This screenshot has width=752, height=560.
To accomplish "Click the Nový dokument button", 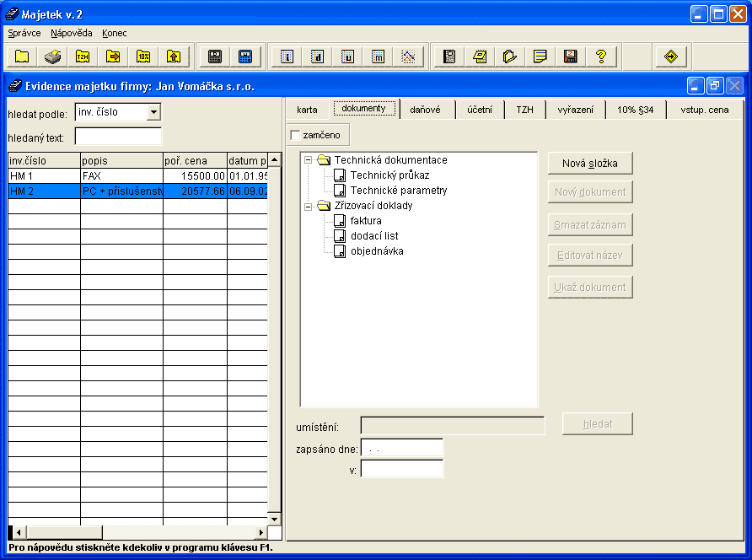I will [590, 192].
